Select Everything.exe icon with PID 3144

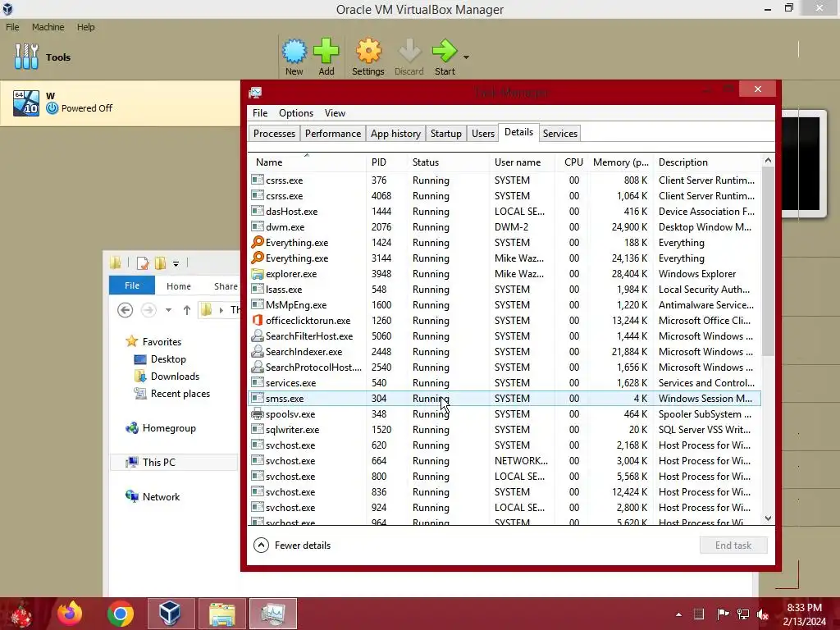tap(258, 258)
